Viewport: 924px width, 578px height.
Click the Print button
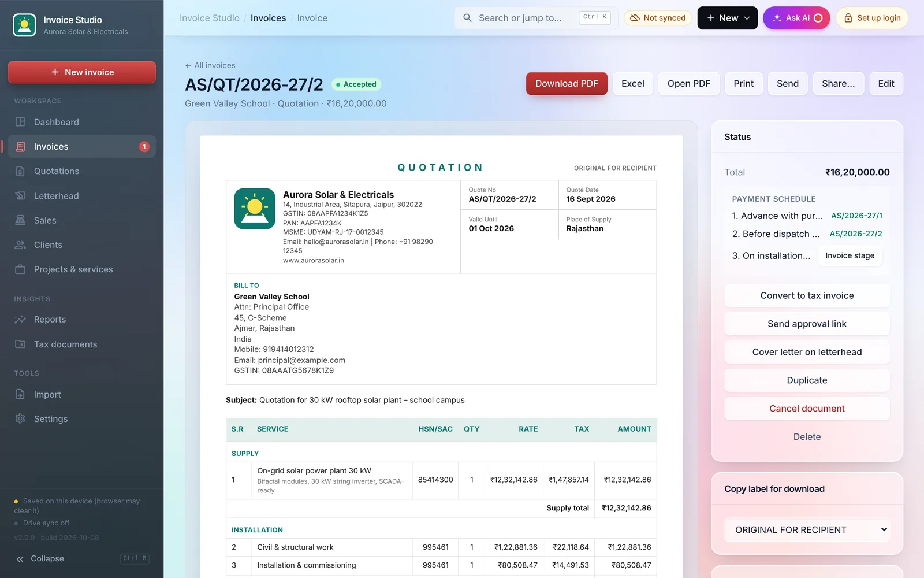(744, 84)
